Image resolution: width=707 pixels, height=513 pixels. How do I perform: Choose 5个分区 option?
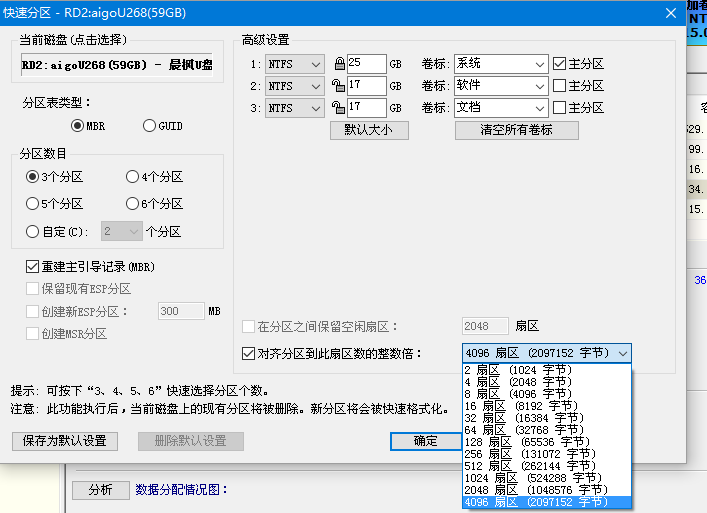(55, 204)
